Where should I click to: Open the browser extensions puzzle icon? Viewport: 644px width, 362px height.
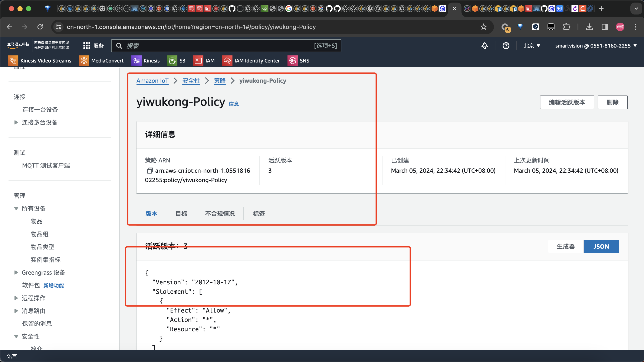pyautogui.click(x=566, y=27)
